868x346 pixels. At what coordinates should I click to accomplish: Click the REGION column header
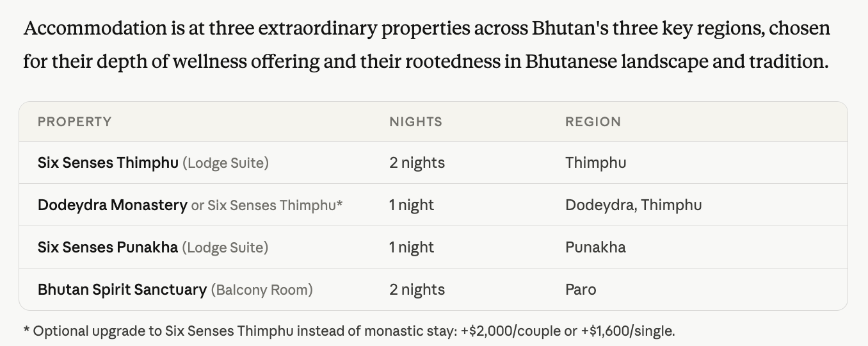coord(593,122)
